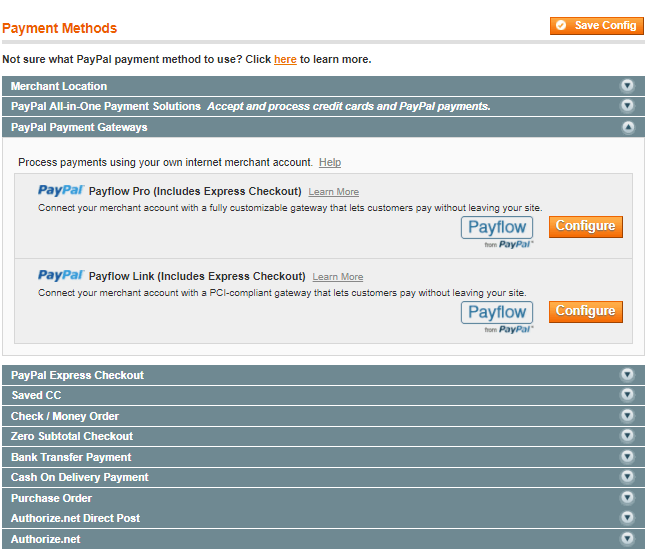Click Bank Transfer Payment header text
The height and width of the screenshot is (550, 646).
click(x=71, y=457)
